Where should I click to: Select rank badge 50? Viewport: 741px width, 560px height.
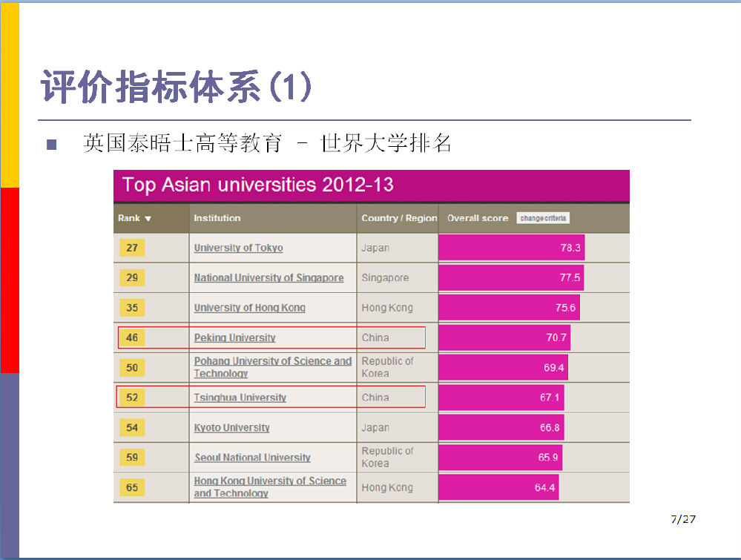(132, 367)
